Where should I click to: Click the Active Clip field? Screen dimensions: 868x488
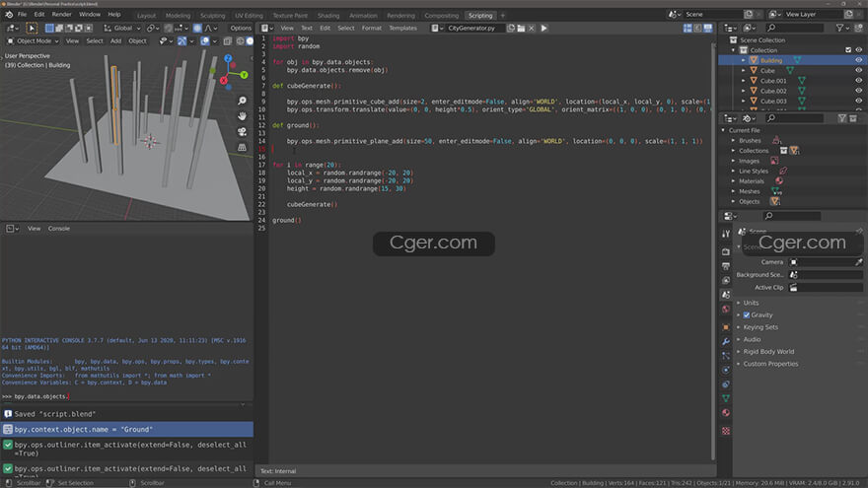826,287
